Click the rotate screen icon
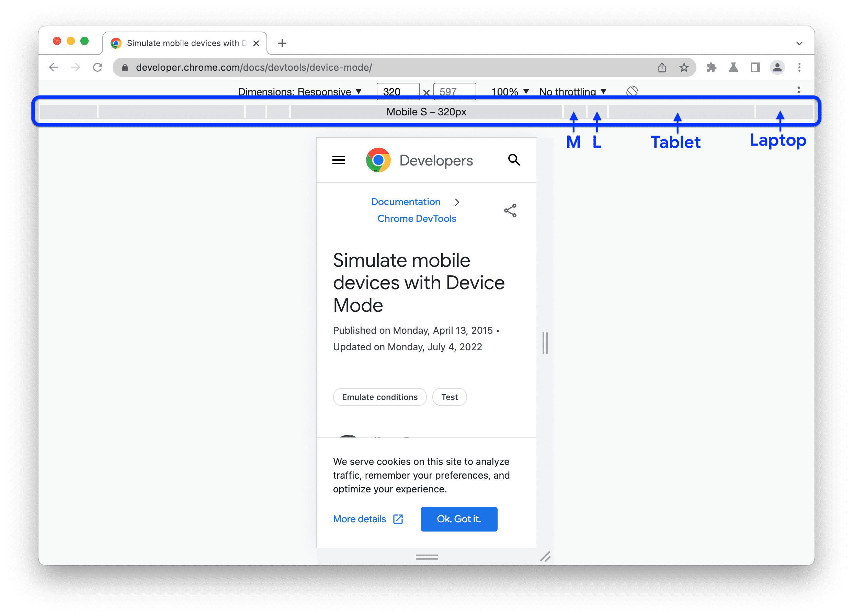Viewport: 853px width, 616px height. point(632,91)
